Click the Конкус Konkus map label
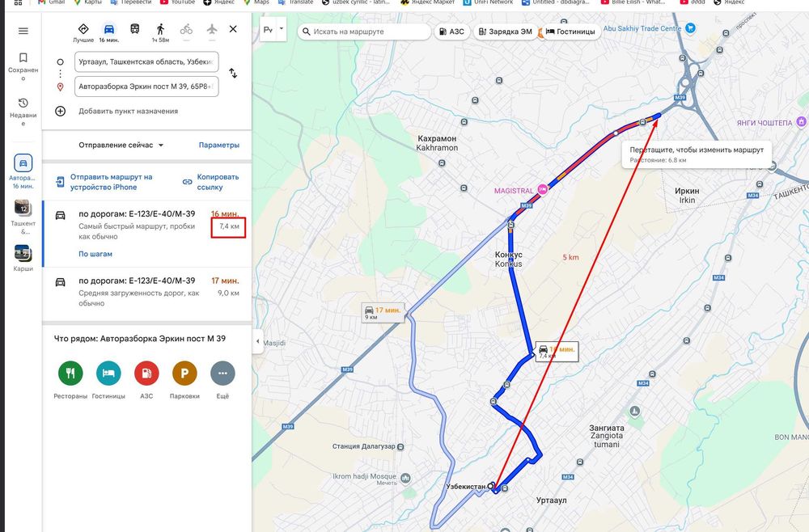Viewport: 809px width, 532px height. click(x=509, y=260)
